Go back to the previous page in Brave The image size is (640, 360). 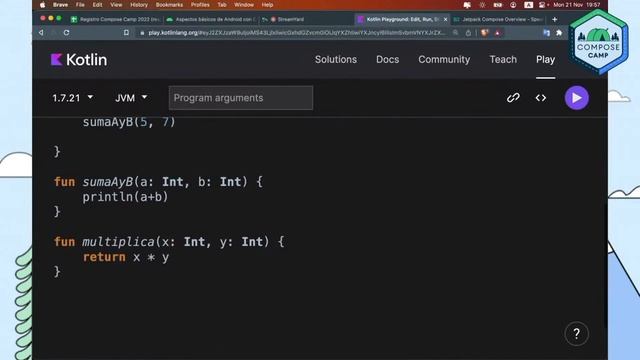click(41, 33)
